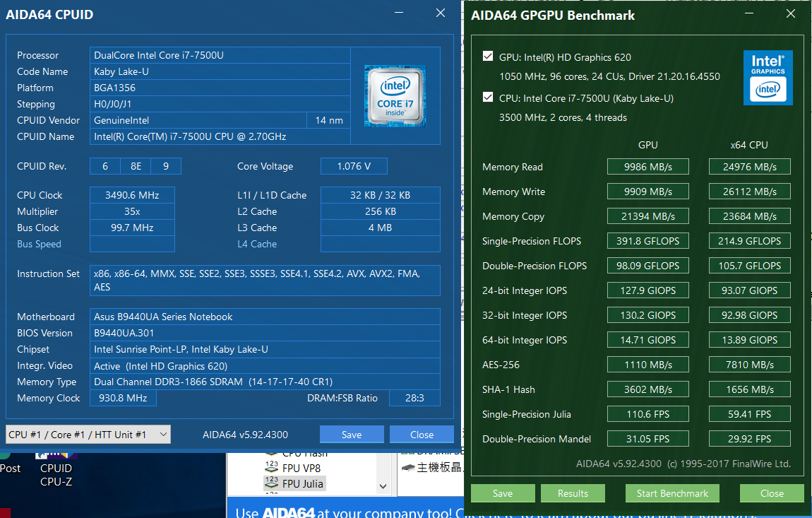Screen dimensions: 812x518
Task: Click Save in the CPUID window
Action: click(352, 435)
